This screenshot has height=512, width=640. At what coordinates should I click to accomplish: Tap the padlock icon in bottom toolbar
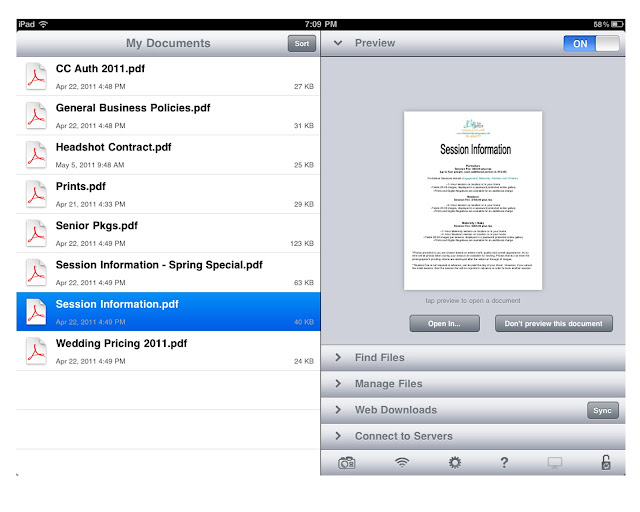point(606,463)
